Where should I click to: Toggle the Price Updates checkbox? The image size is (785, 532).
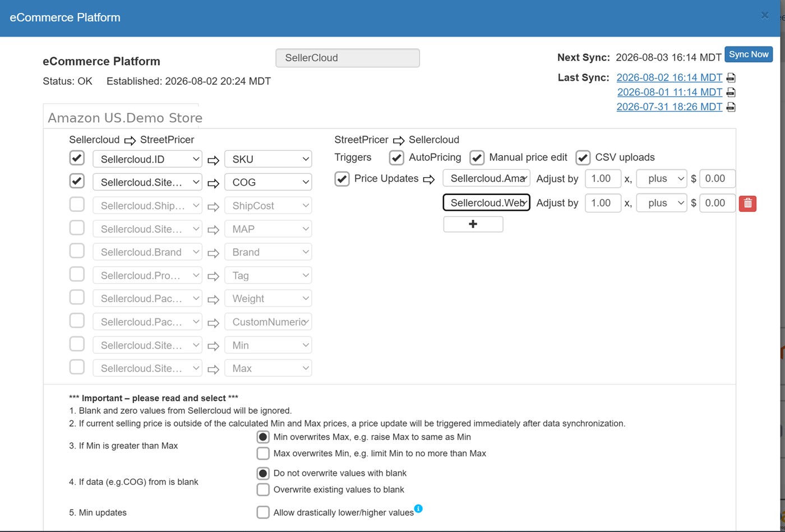tap(342, 179)
